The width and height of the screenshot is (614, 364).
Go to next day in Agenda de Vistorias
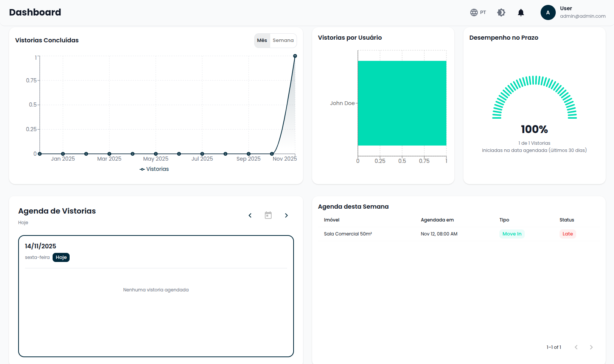286,215
